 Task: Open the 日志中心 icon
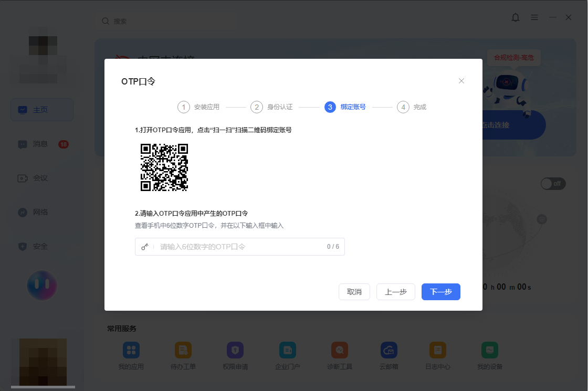(x=438, y=350)
